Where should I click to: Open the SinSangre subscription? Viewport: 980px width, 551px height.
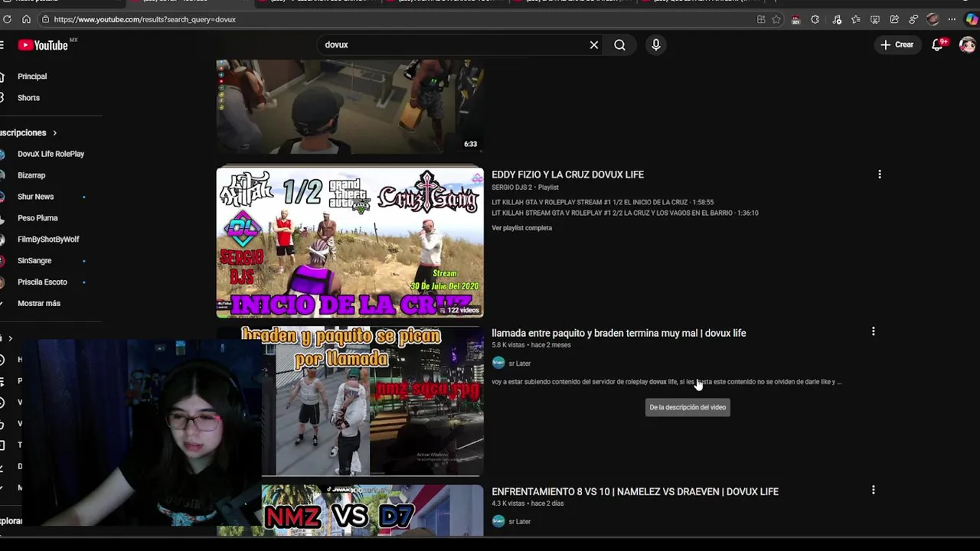click(34, 261)
